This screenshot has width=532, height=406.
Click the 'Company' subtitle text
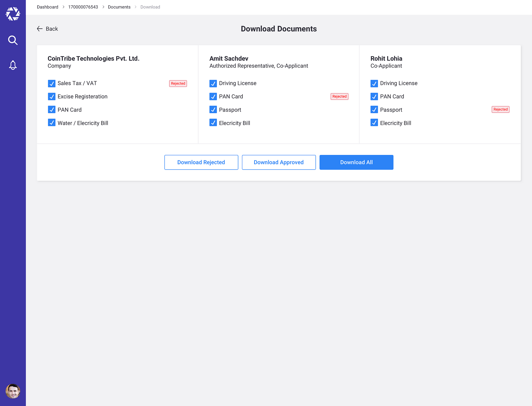pos(59,66)
